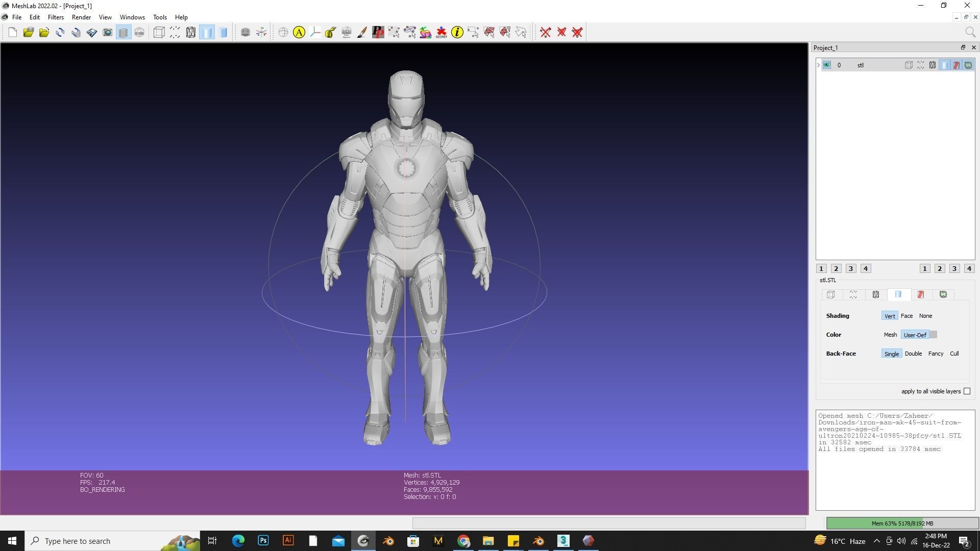Image resolution: width=980 pixels, height=551 pixels.
Task: Open the Filters menu
Action: point(56,17)
